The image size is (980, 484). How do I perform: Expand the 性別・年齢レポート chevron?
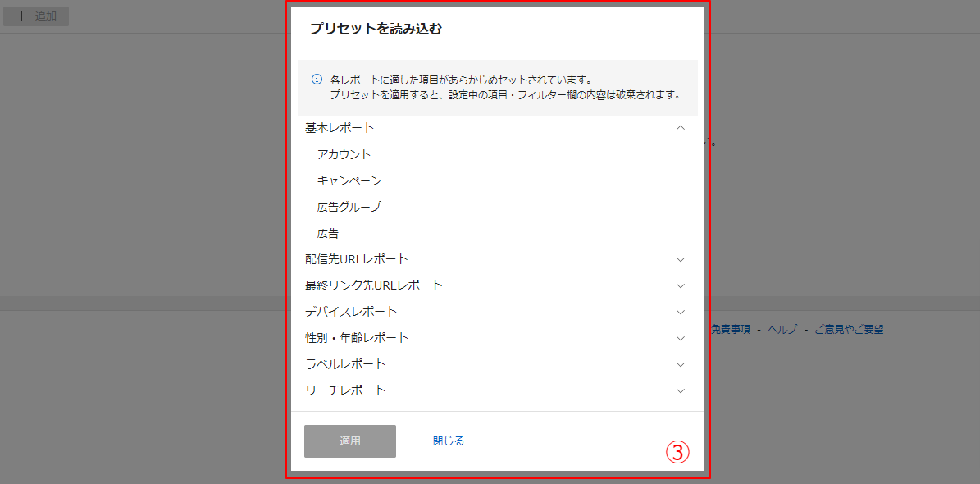click(x=681, y=338)
